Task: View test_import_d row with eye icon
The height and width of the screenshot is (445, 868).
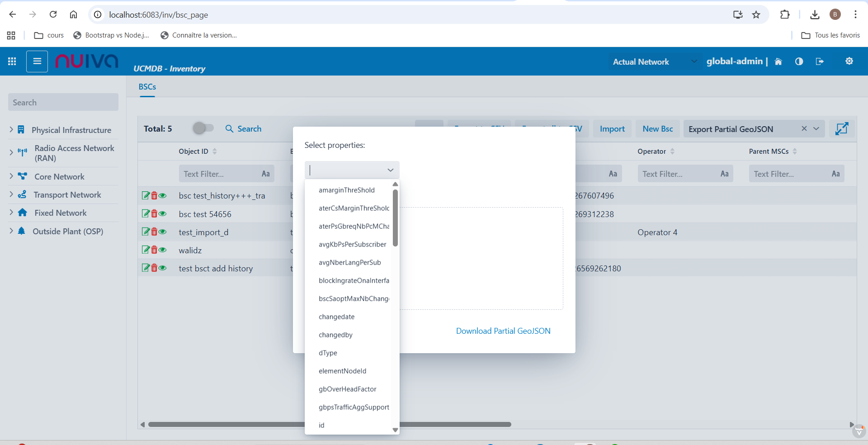Action: 163,232
